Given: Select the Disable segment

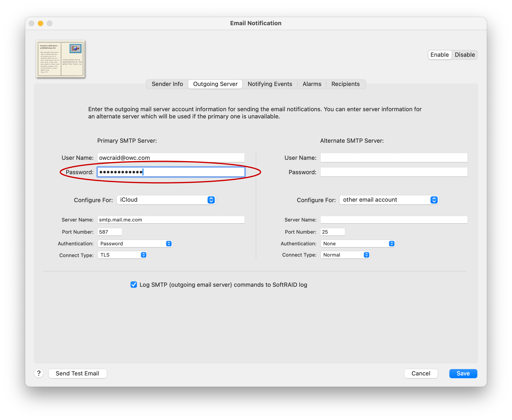Looking at the screenshot, I should [464, 55].
